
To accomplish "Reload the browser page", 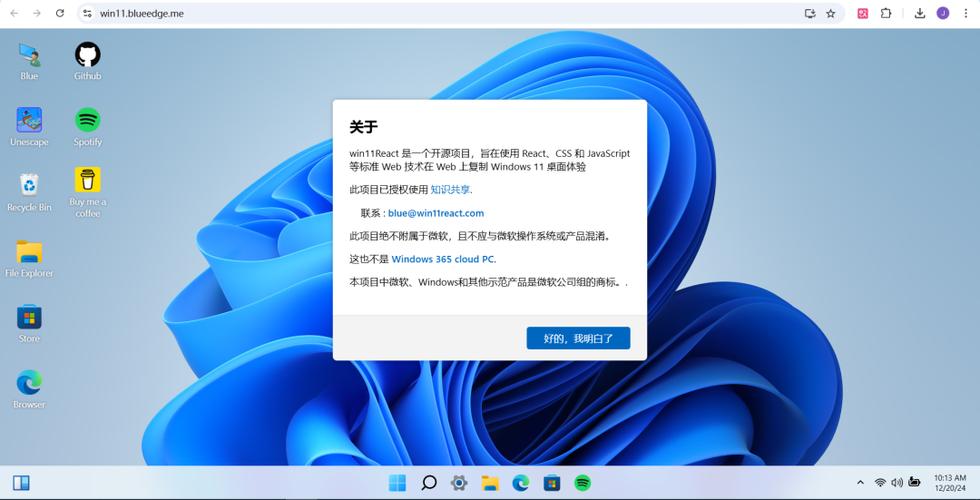I will coord(60,13).
